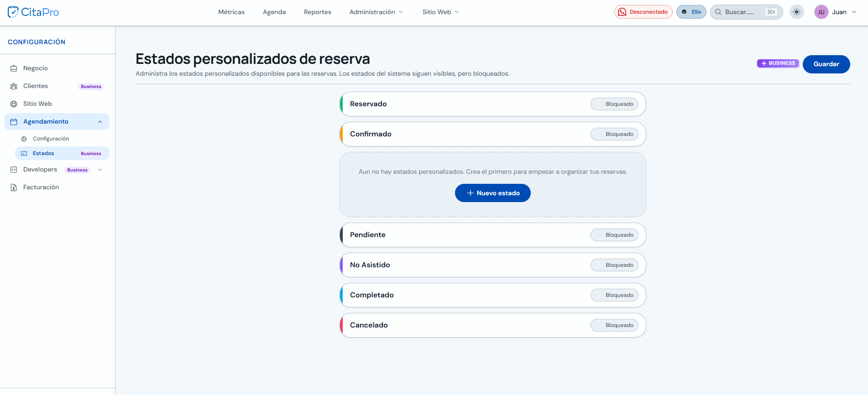Open the Administración menu dropdown
868x395 pixels.
[x=376, y=12]
